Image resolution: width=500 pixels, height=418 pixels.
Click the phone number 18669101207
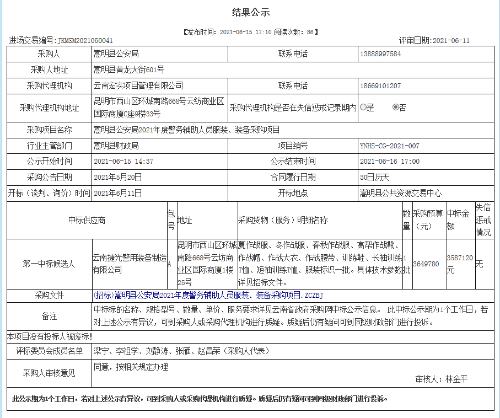[x=380, y=86]
